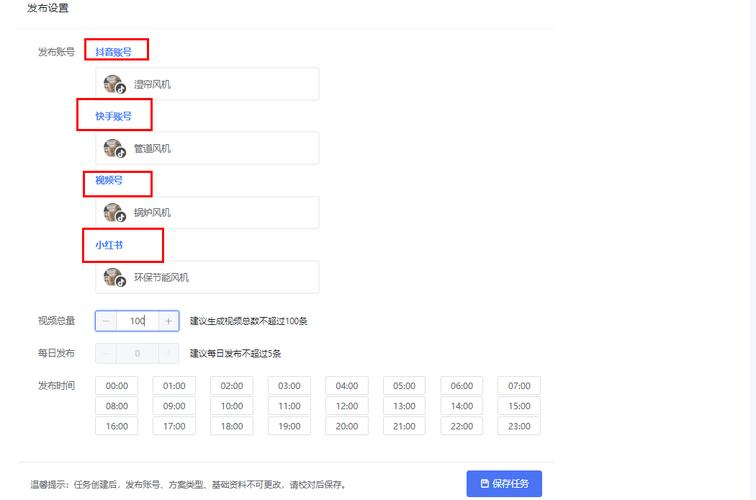Select the 03:00 publish time

pyautogui.click(x=289, y=386)
